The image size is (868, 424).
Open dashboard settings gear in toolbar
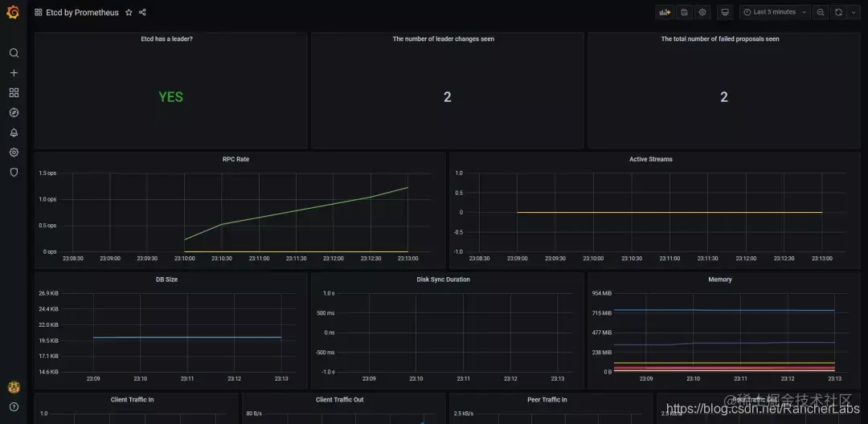click(x=702, y=12)
